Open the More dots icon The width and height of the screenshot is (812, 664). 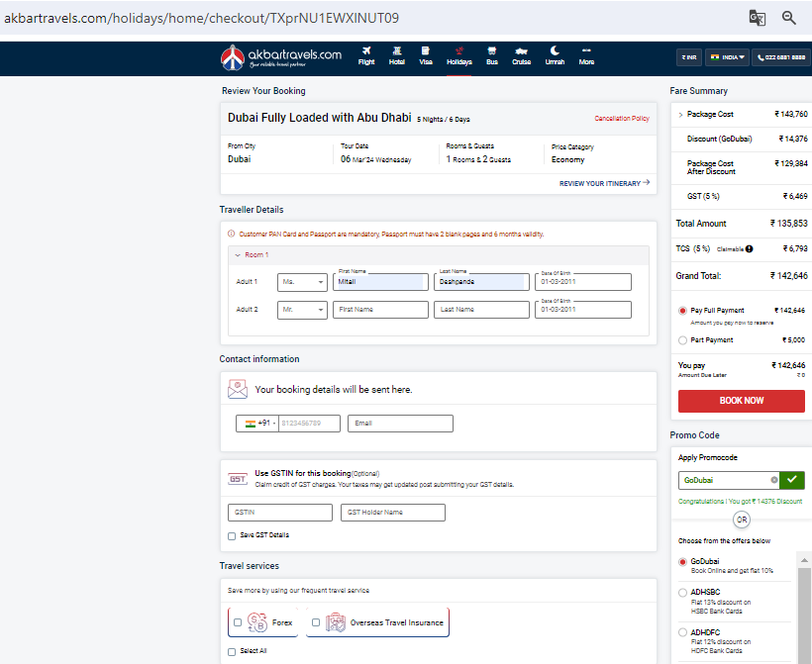click(586, 50)
